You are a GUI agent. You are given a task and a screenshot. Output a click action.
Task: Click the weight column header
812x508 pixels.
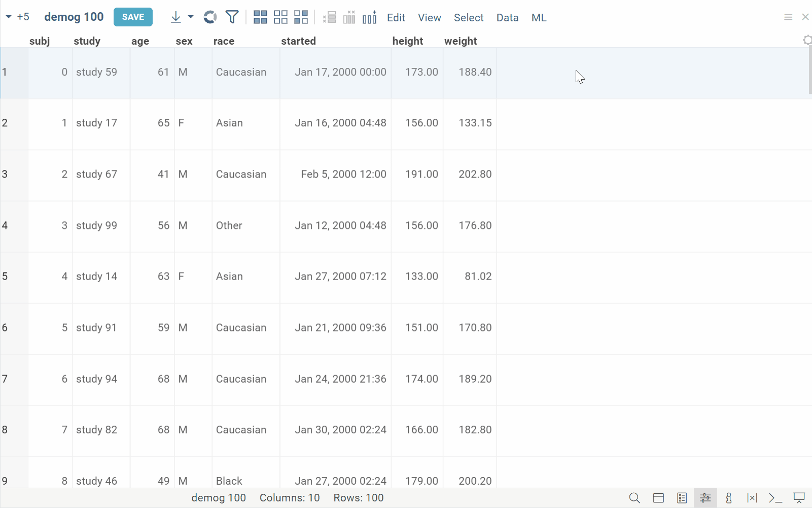[461, 41]
